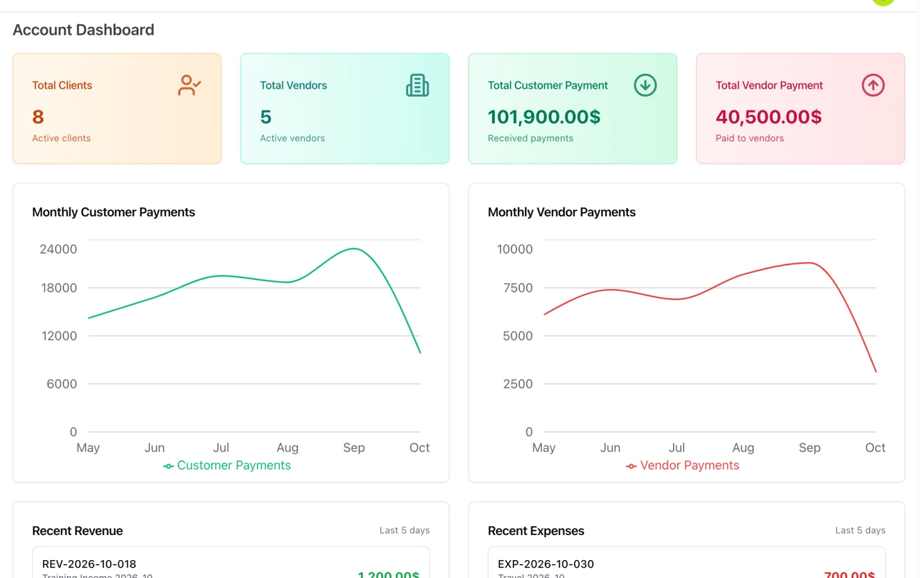The image size is (924, 578).
Task: Click the Vendor Payments legend label
Action: 690,466
